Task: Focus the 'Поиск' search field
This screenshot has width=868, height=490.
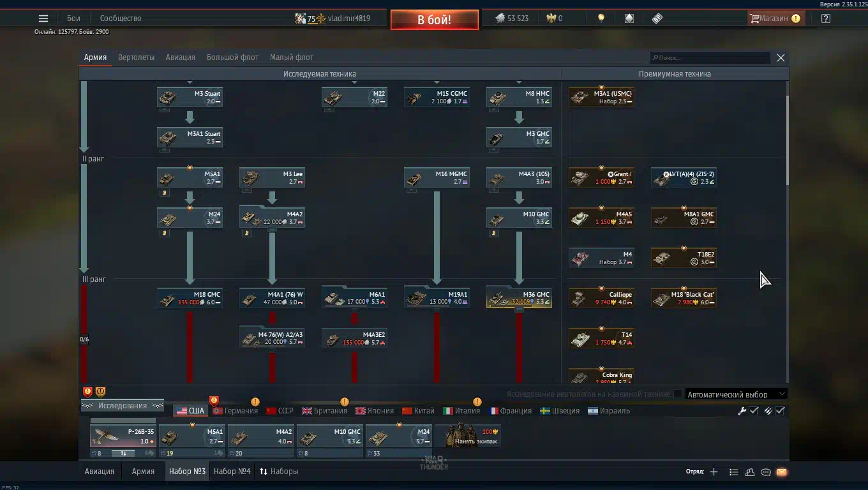Action: pyautogui.click(x=710, y=57)
